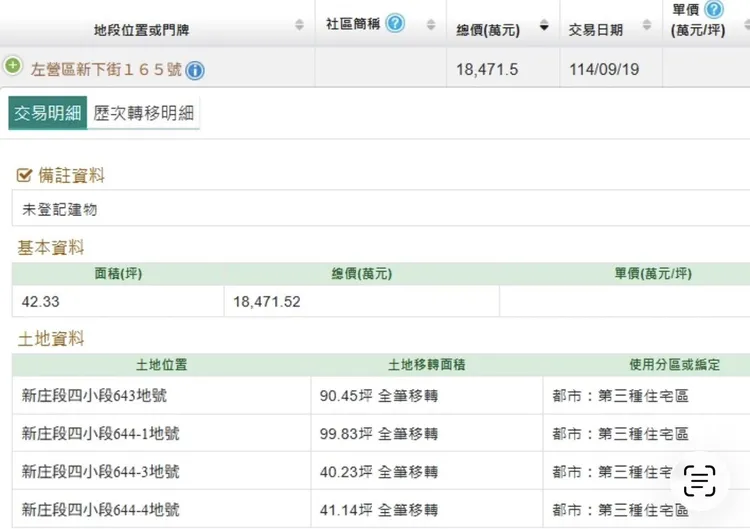The width and height of the screenshot is (750, 529).
Task: Expand row with green plus icon
Action: pyautogui.click(x=13, y=66)
